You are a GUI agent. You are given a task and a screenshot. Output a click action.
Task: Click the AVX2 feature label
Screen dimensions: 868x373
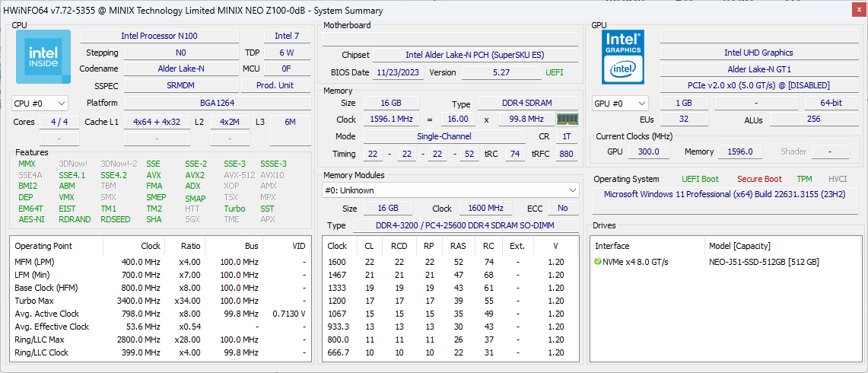(x=195, y=175)
